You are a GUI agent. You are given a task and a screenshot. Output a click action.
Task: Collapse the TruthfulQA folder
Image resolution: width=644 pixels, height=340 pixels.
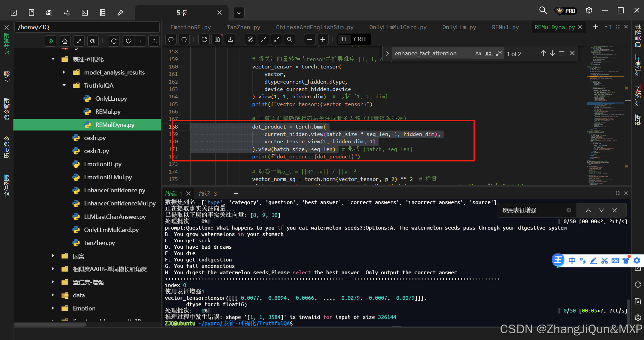(x=64, y=86)
